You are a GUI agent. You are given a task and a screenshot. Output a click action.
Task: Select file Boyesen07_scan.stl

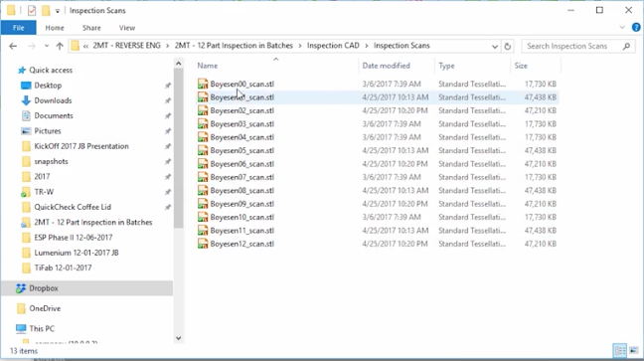[241, 177]
